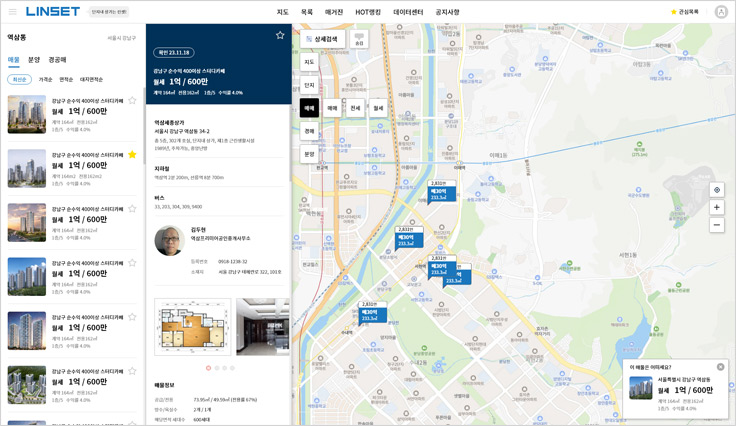Open the 관심목록 favorites link
Viewport: 736px width, 426px height.
tap(686, 12)
